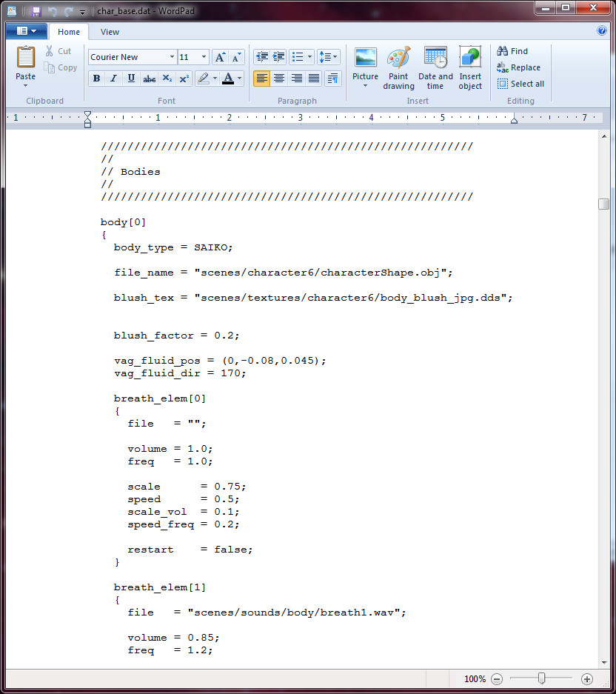The height and width of the screenshot is (694, 616).
Task: Redo action in quick access toolbar
Action: point(68,11)
